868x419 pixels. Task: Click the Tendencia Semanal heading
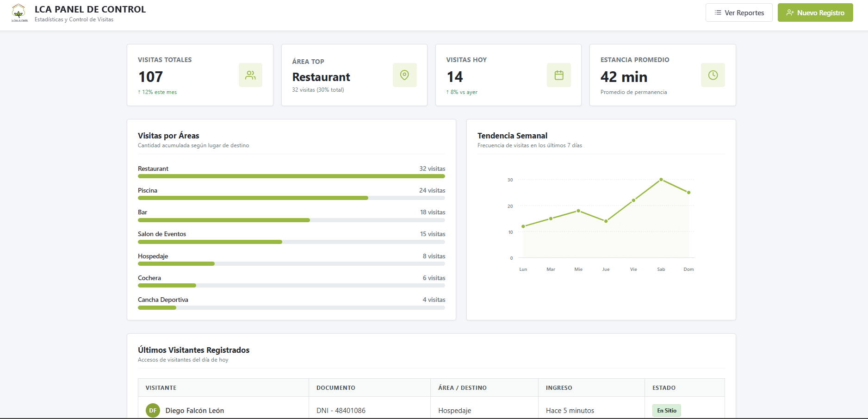(512, 136)
